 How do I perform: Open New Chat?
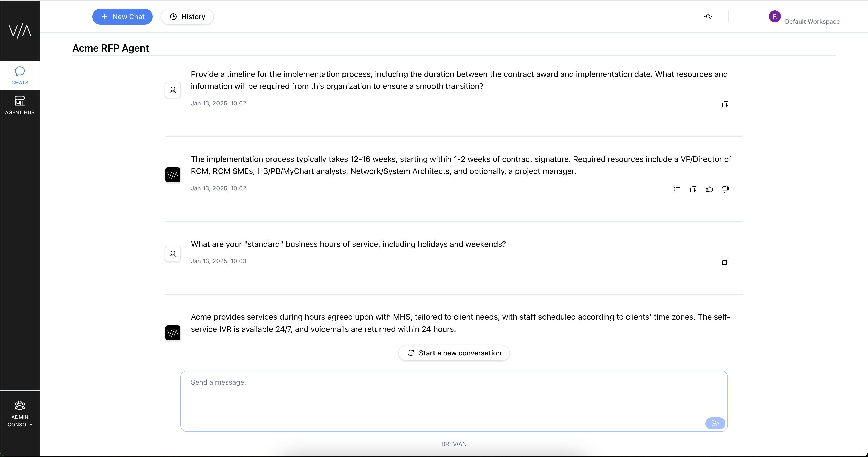[x=122, y=17]
